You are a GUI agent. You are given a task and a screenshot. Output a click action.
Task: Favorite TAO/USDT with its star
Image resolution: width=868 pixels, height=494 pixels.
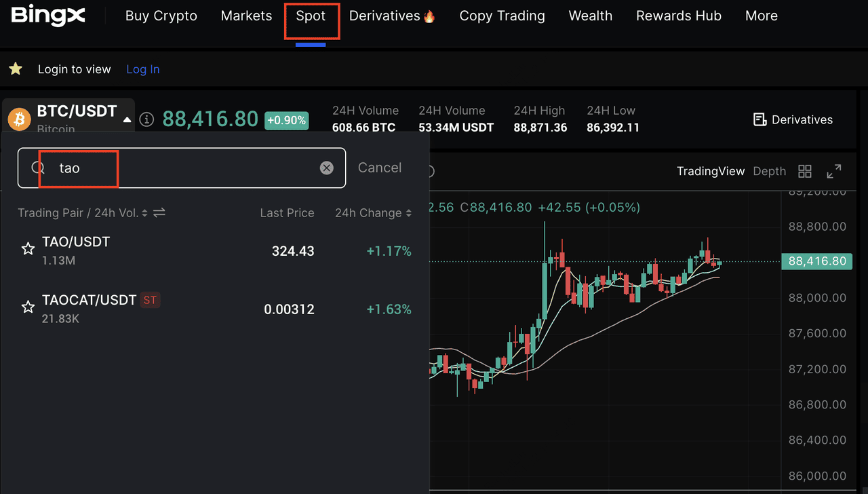pos(28,249)
